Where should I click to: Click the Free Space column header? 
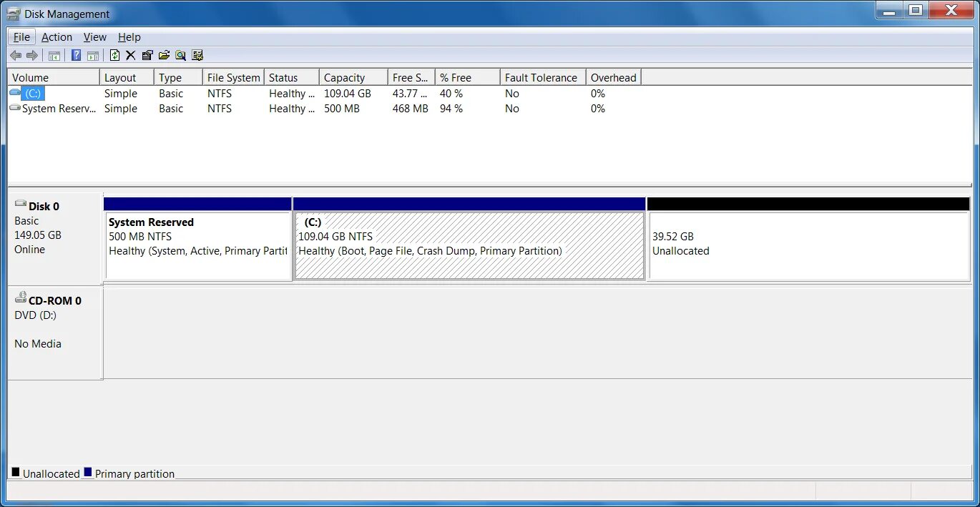(411, 77)
